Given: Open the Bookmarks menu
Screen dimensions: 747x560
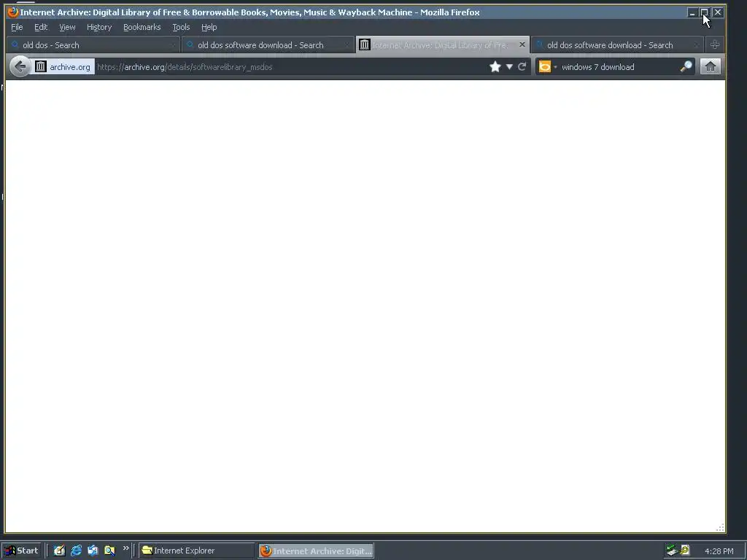Looking at the screenshot, I should (x=142, y=27).
